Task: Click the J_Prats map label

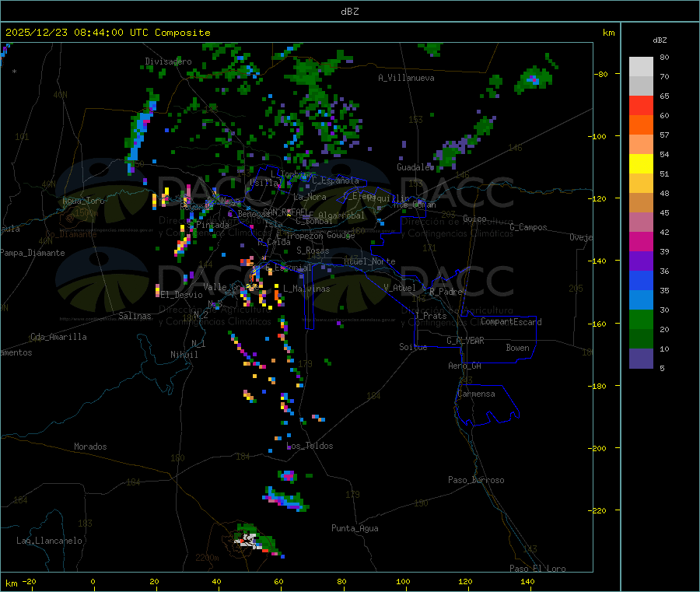Action: click(430, 316)
